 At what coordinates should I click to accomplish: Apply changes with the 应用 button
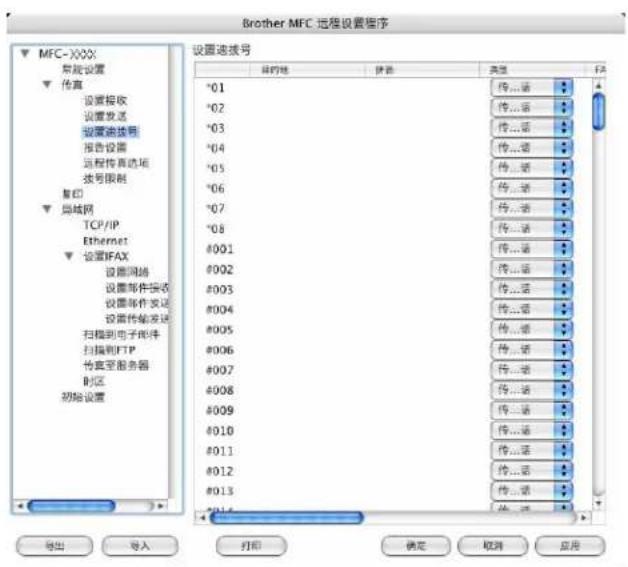point(570,546)
